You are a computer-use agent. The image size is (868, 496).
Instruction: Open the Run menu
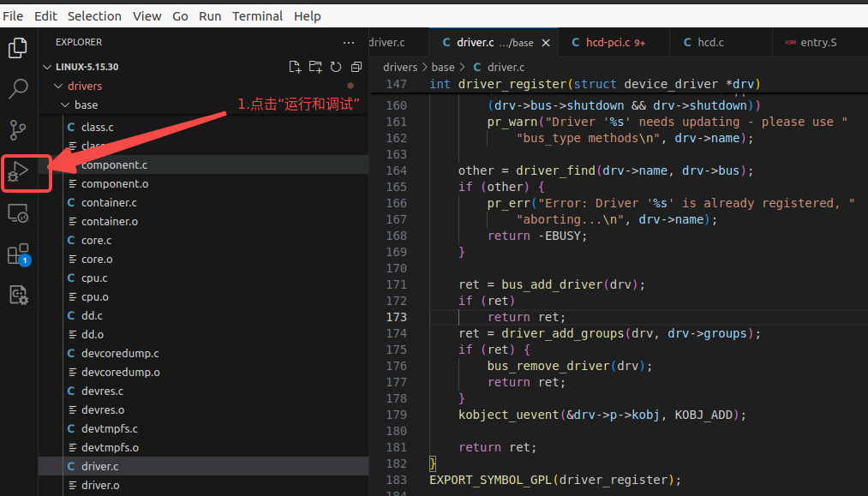[x=210, y=16]
